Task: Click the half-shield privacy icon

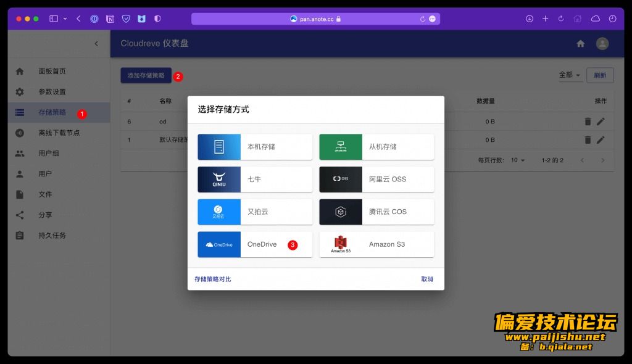Action: point(157,19)
